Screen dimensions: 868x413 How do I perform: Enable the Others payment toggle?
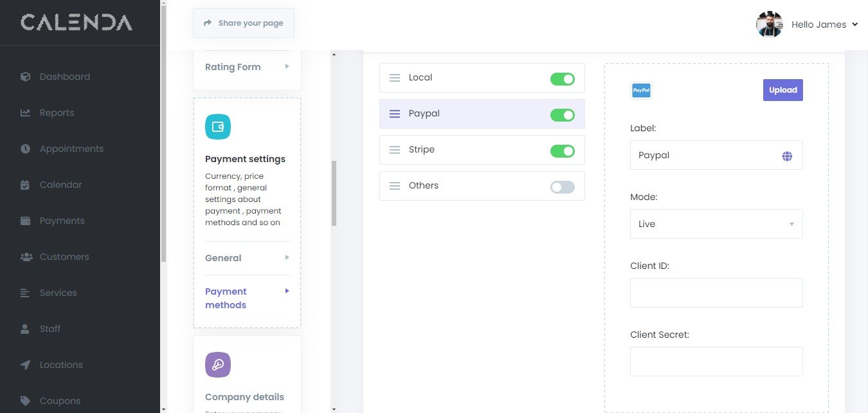pyautogui.click(x=562, y=187)
